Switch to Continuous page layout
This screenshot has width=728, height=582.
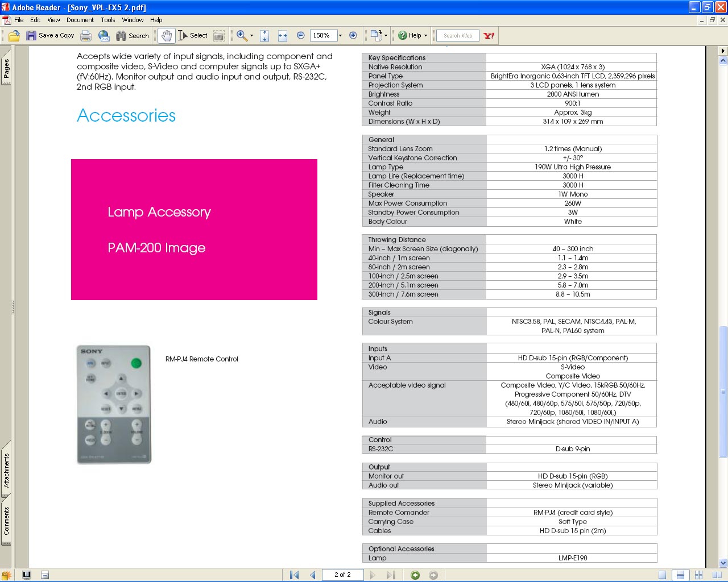tap(680, 575)
